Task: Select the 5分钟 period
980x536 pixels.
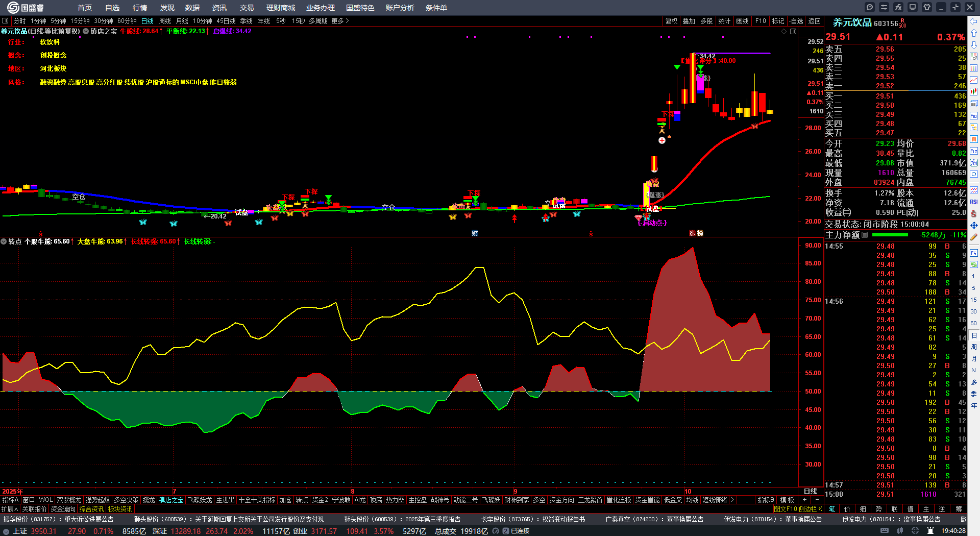Action: click(x=58, y=21)
